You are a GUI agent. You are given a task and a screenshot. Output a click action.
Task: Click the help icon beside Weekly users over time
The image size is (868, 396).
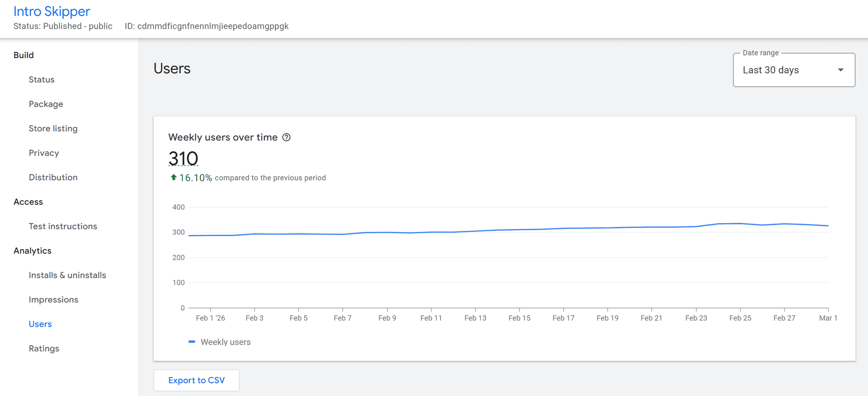[x=286, y=137]
